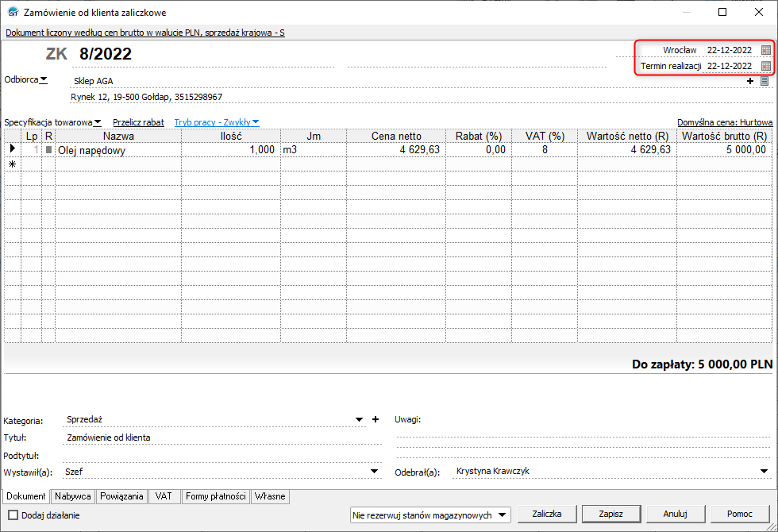The width and height of the screenshot is (778, 532).
Task: Click the document number 8/2022
Action: click(x=105, y=54)
